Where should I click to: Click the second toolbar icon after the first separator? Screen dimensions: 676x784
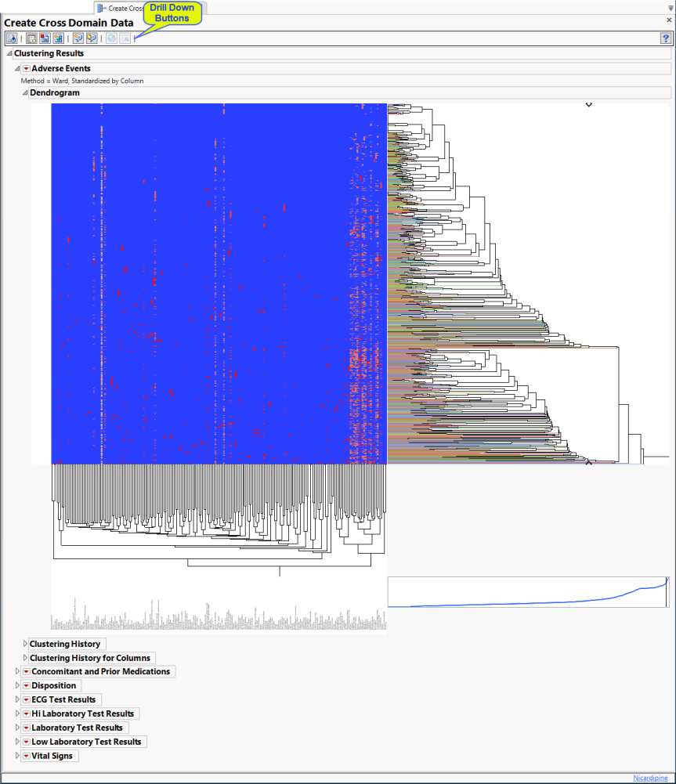pos(45,38)
